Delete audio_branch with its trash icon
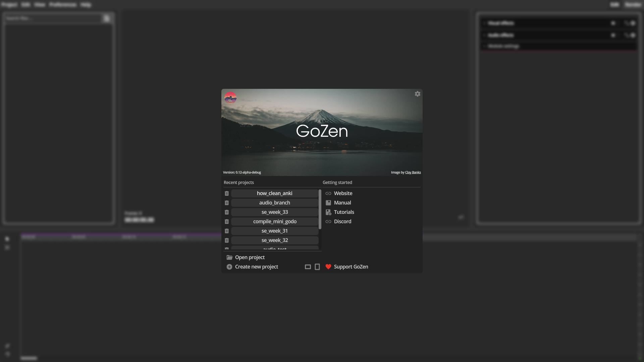This screenshot has height=362, width=644. [x=227, y=203]
